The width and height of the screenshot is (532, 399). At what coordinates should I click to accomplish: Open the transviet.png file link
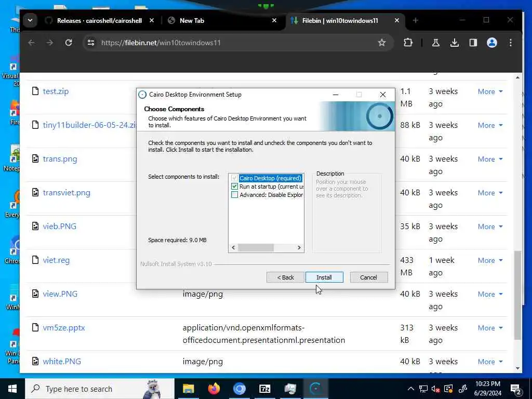66,193
